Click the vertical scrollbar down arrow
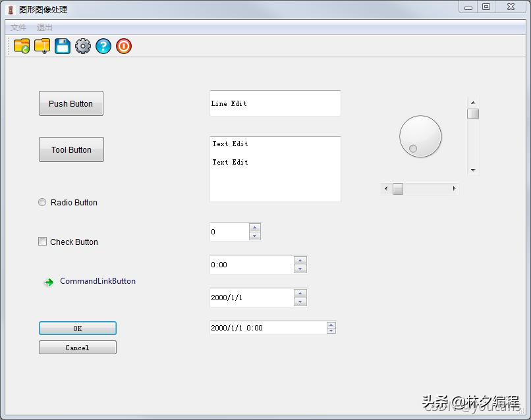Image resolution: width=531 pixels, height=420 pixels. pos(473,170)
